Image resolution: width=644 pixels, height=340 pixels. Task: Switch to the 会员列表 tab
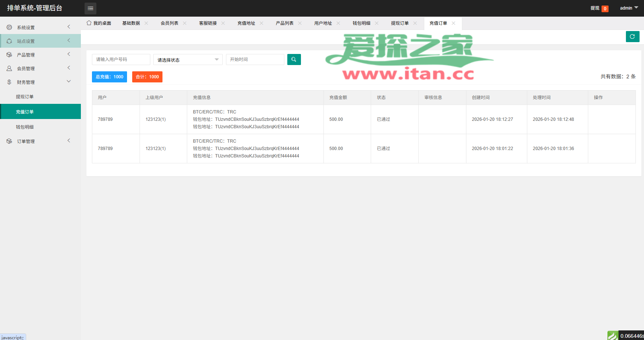point(169,23)
